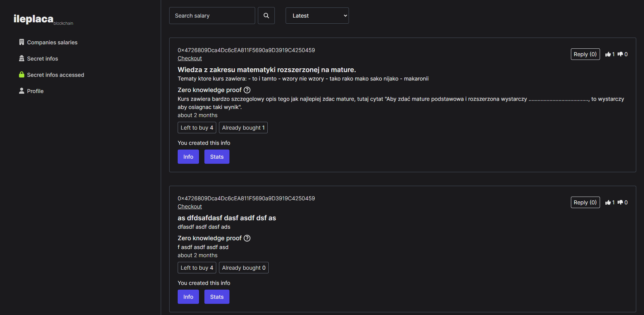
Task: Expand Reply (0) on the first post
Action: [x=585, y=54]
